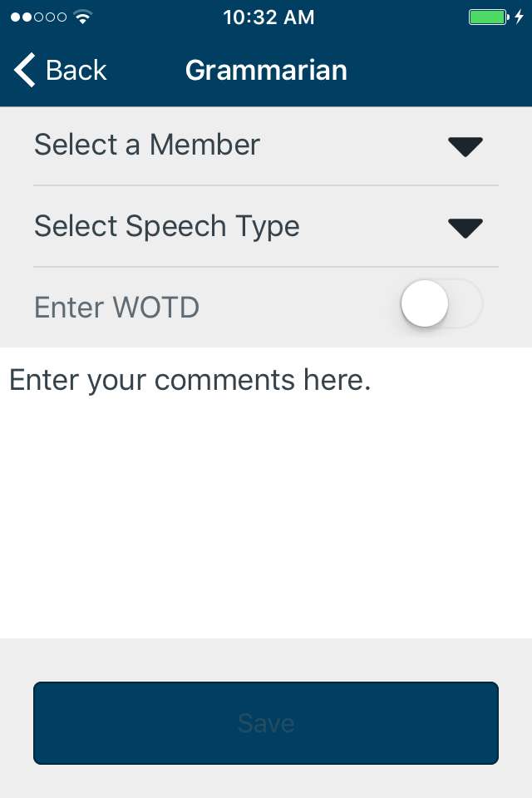
Task: Click the battery indicator icon
Action: pyautogui.click(x=489, y=17)
